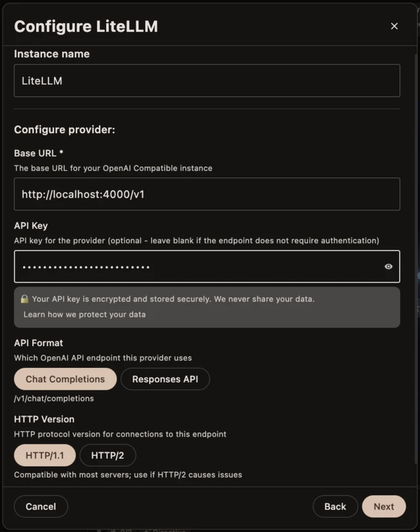This screenshot has height=532, width=420.
Task: Select Responses API format
Action: pyautogui.click(x=165, y=379)
